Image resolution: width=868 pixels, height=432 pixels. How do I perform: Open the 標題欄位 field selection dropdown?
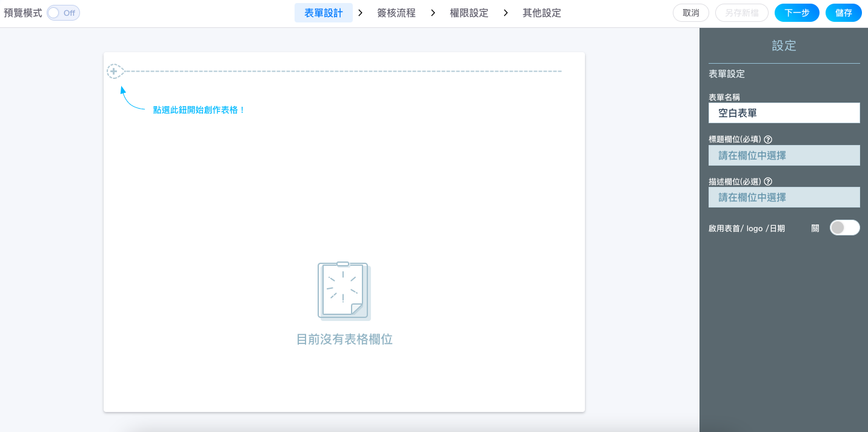tap(784, 155)
